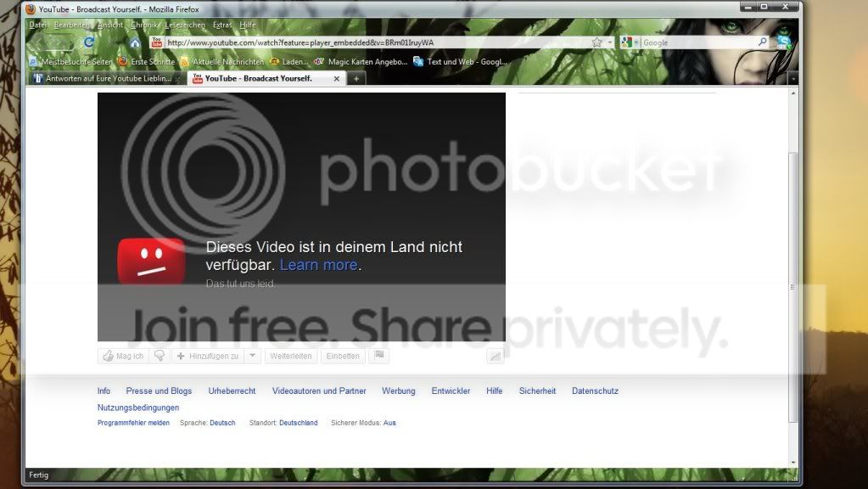This screenshot has width=868, height=489.
Task: Click the search magnifier in Google box
Action: tap(762, 42)
